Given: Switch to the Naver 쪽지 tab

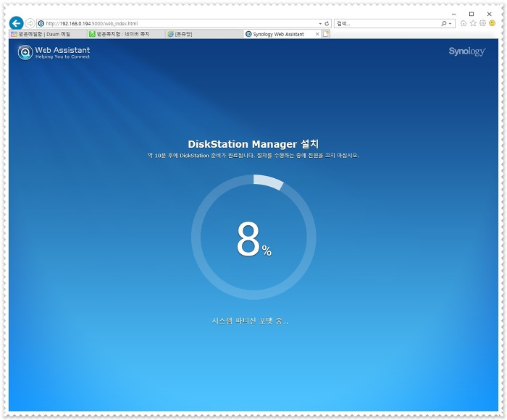Looking at the screenshot, I should [126, 34].
